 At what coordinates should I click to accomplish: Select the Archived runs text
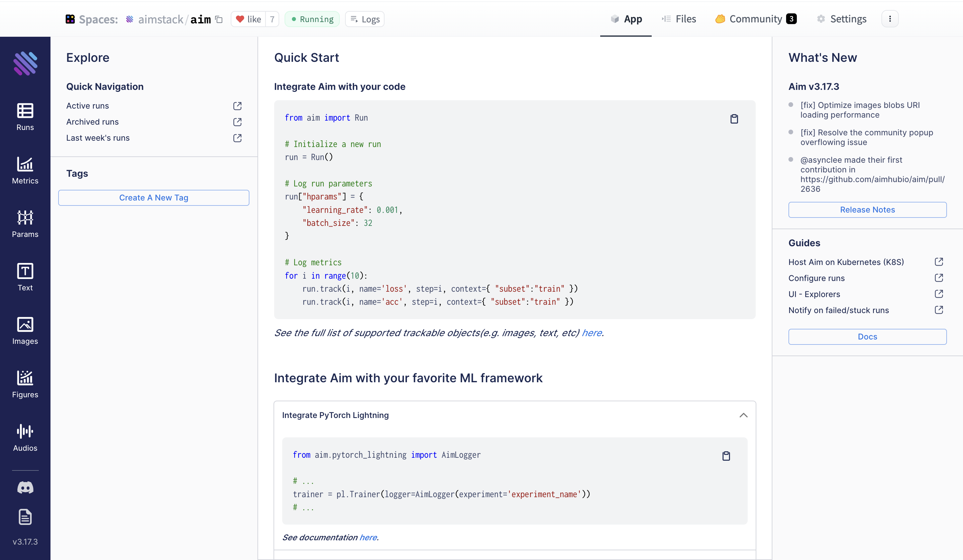coord(93,122)
